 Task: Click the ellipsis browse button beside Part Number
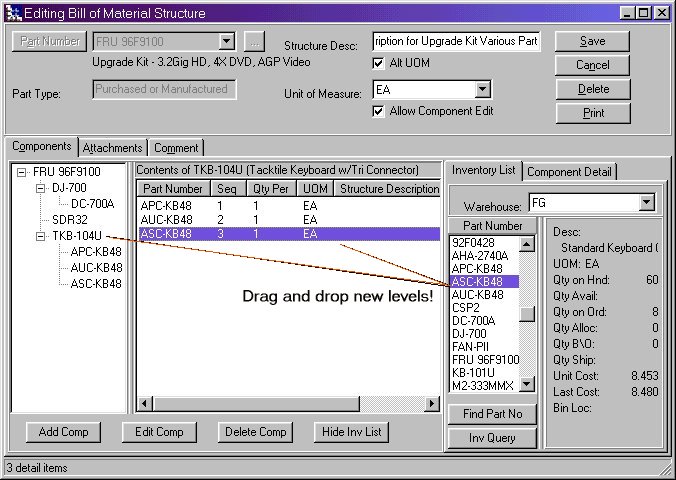pyautogui.click(x=255, y=42)
